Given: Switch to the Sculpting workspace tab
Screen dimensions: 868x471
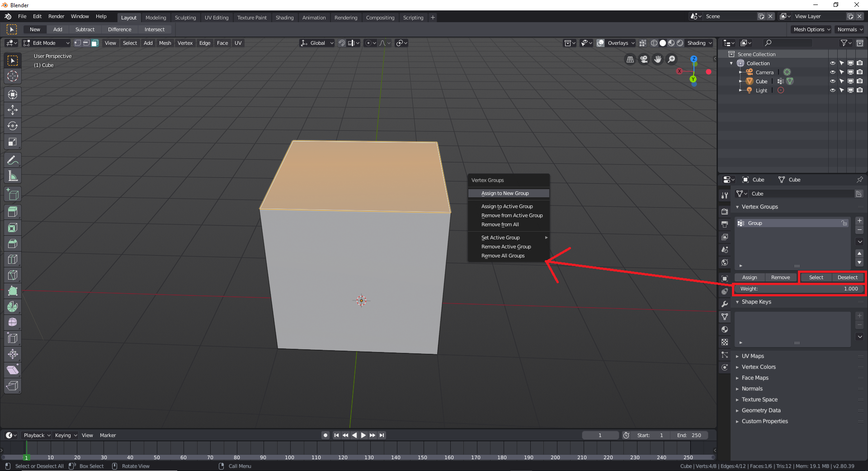Looking at the screenshot, I should (x=185, y=18).
